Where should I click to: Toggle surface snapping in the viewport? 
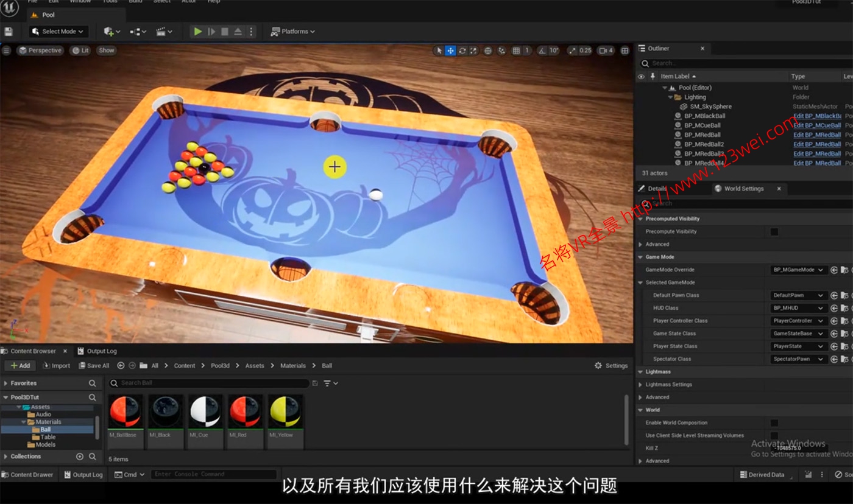point(501,51)
